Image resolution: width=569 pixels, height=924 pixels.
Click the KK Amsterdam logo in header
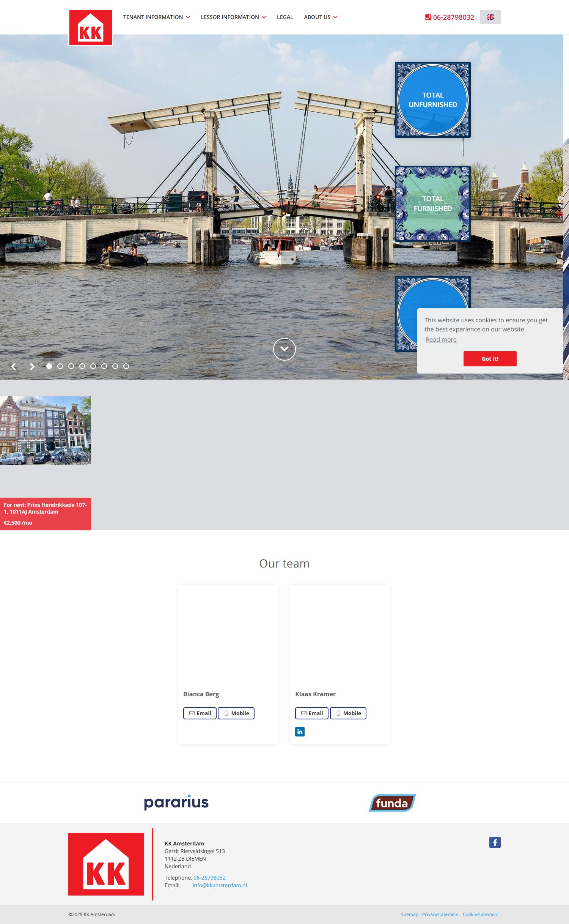(91, 28)
